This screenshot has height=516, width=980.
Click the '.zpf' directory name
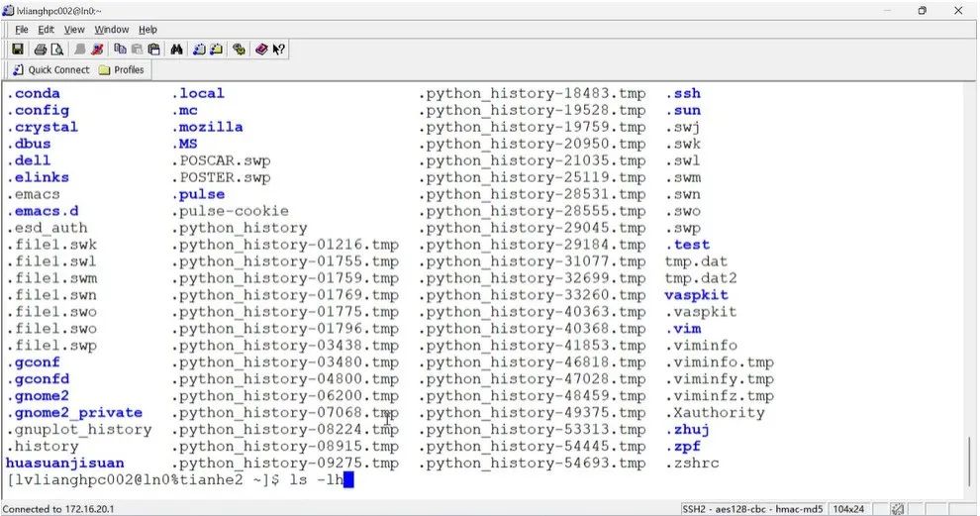click(682, 447)
